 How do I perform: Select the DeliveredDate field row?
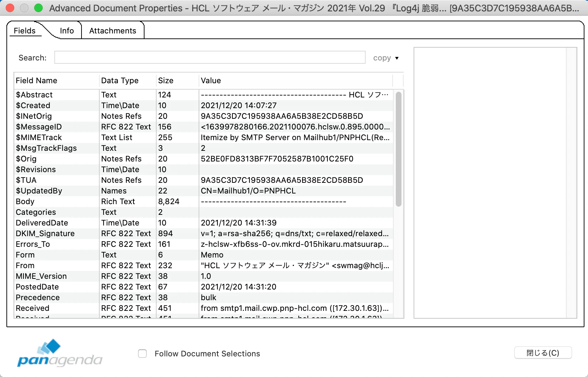coord(204,223)
